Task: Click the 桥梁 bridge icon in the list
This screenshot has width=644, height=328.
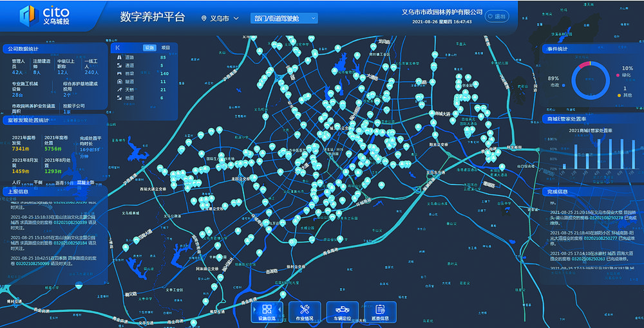Action: (x=118, y=73)
